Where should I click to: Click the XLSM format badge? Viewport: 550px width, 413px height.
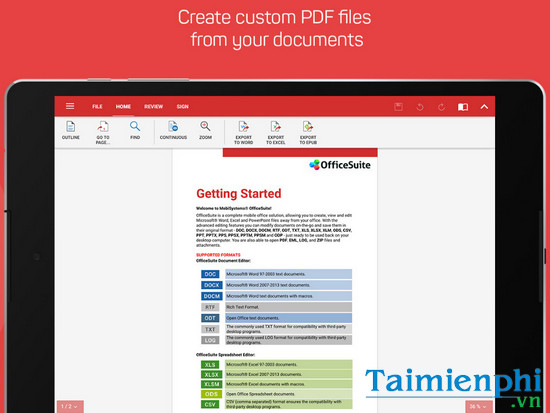[212, 384]
